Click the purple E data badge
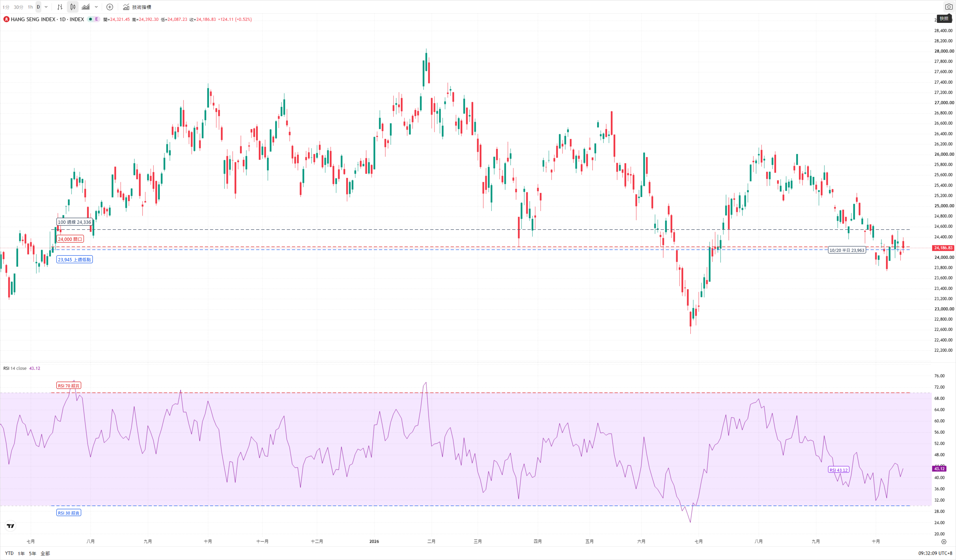This screenshot has height=560, width=956. (96, 19)
